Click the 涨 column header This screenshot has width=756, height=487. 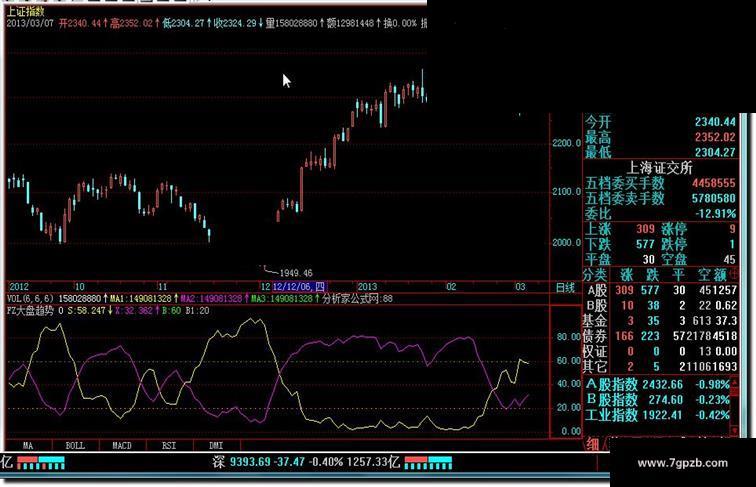point(626,275)
